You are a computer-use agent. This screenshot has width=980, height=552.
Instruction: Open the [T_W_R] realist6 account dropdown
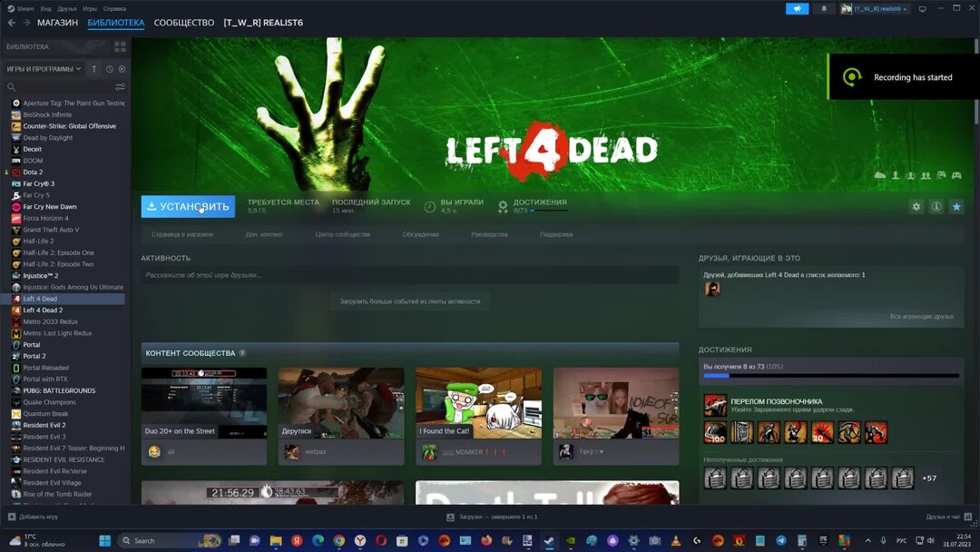[875, 9]
